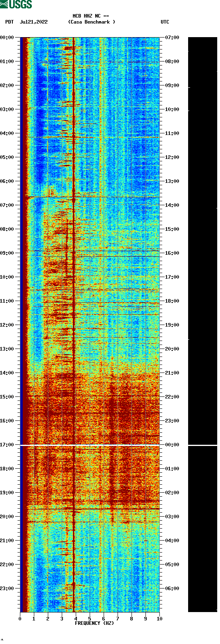
Task: Select the UTC 22:00 time label
Action: [172, 397]
